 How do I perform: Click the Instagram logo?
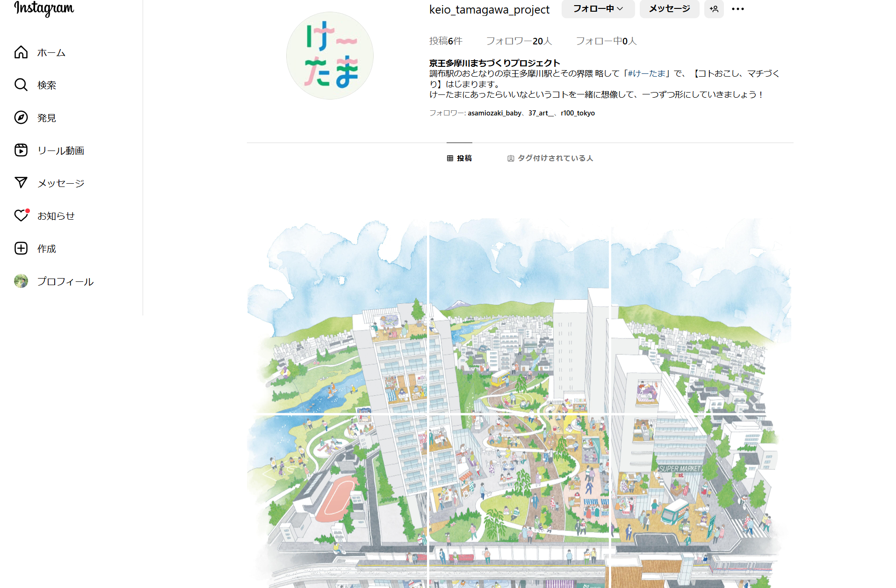pos(44,8)
